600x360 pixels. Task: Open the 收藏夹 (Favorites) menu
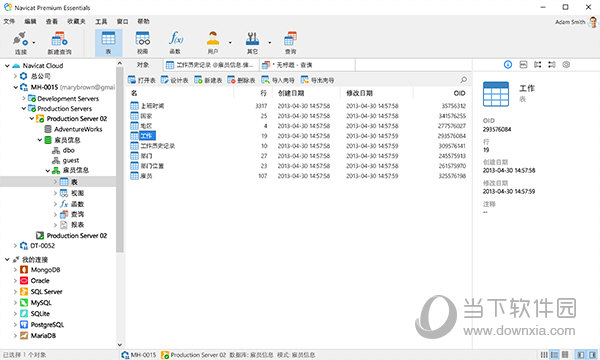pos(76,21)
